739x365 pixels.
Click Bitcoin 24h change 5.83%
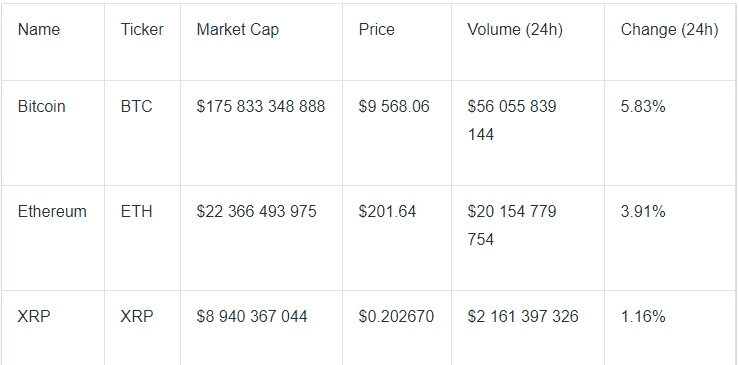tap(643, 107)
